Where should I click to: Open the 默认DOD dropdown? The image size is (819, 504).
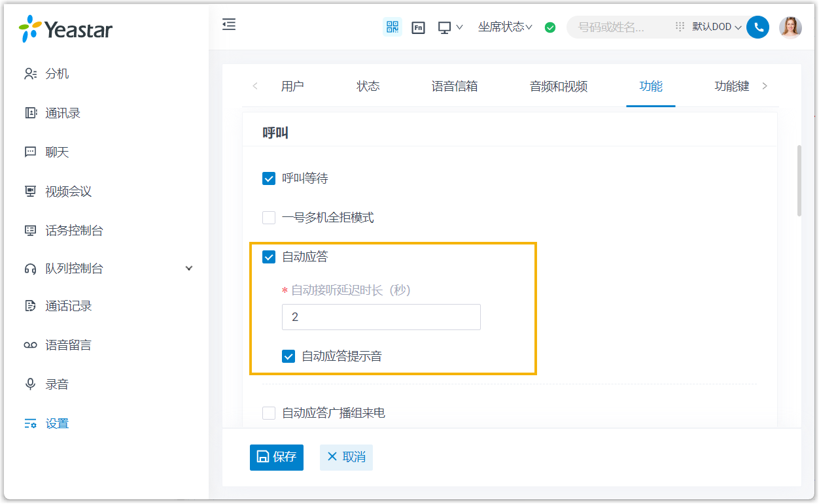pyautogui.click(x=717, y=27)
